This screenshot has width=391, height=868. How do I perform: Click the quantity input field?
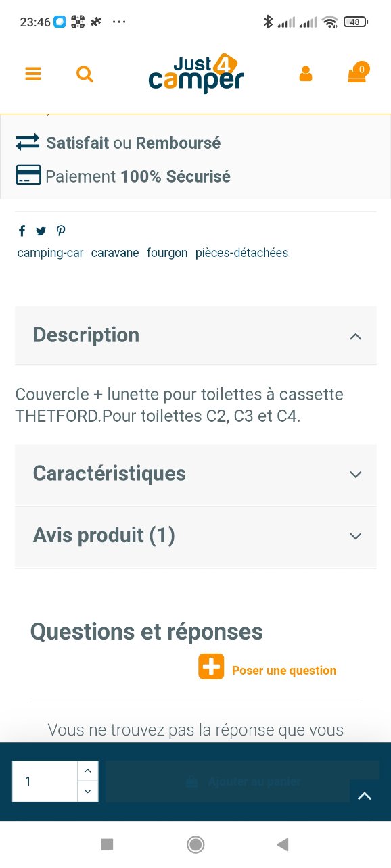tap(45, 781)
